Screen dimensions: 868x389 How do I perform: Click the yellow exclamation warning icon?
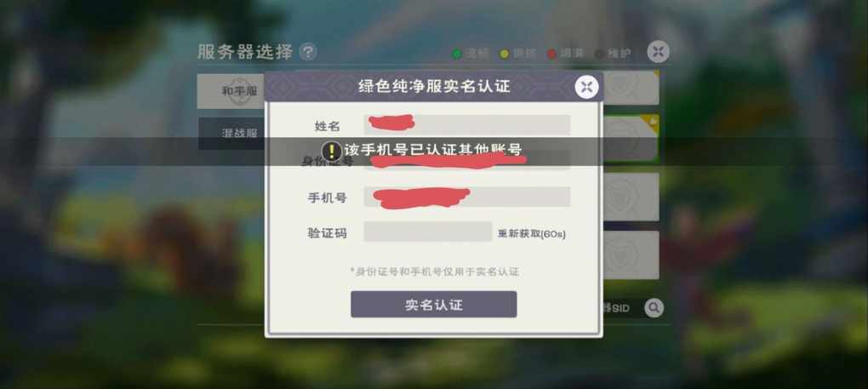(331, 150)
